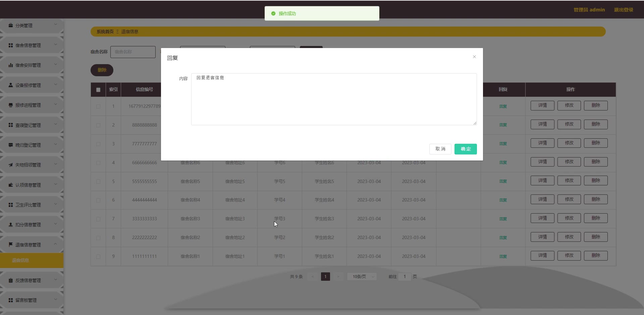Collapse 退宿信息管理 menu chevron
The width and height of the screenshot is (644, 315).
tap(56, 244)
